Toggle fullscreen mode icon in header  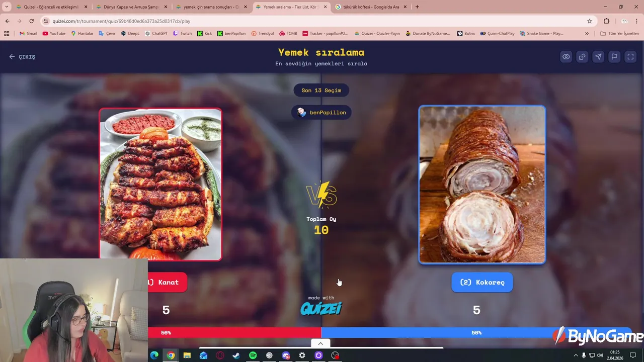point(630,57)
